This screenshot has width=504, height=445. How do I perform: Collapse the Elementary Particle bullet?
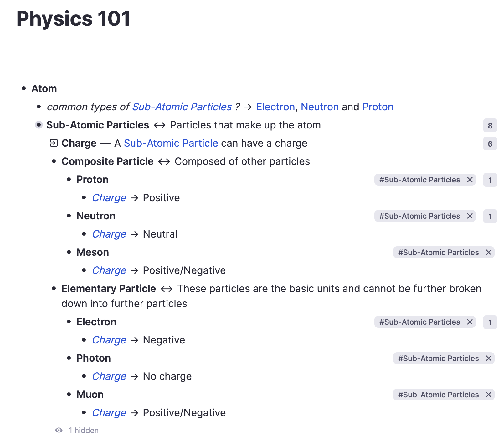pos(54,289)
